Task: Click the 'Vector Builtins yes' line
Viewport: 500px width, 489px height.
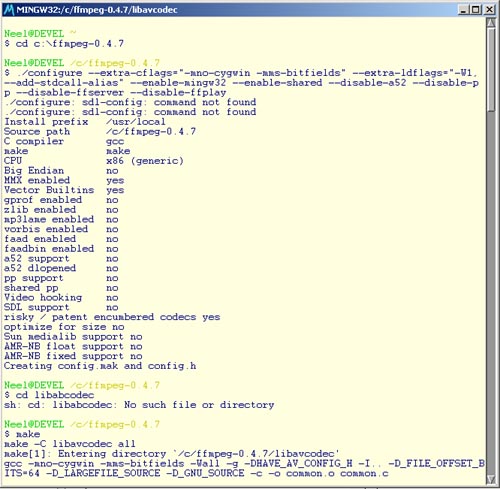Action: pyautogui.click(x=64, y=190)
